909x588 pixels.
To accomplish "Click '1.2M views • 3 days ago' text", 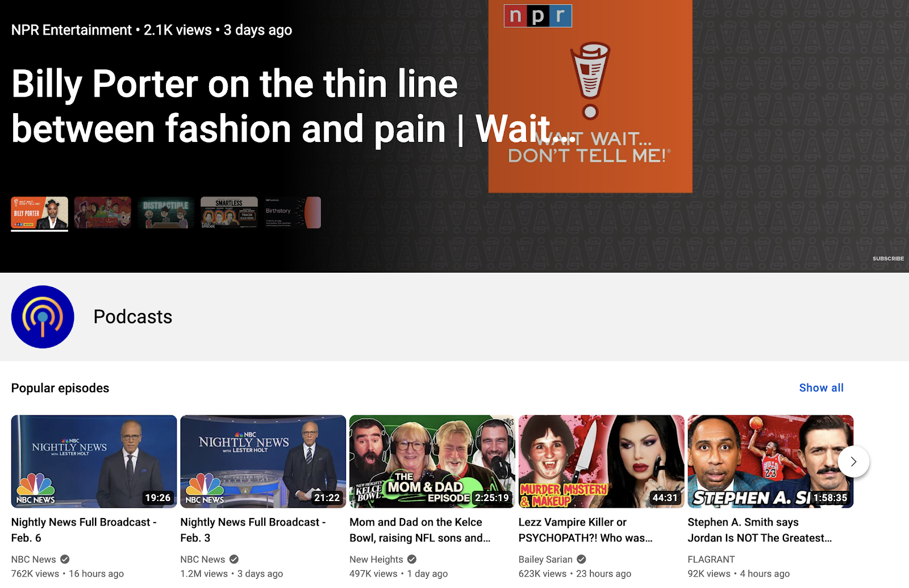I will 232,574.
